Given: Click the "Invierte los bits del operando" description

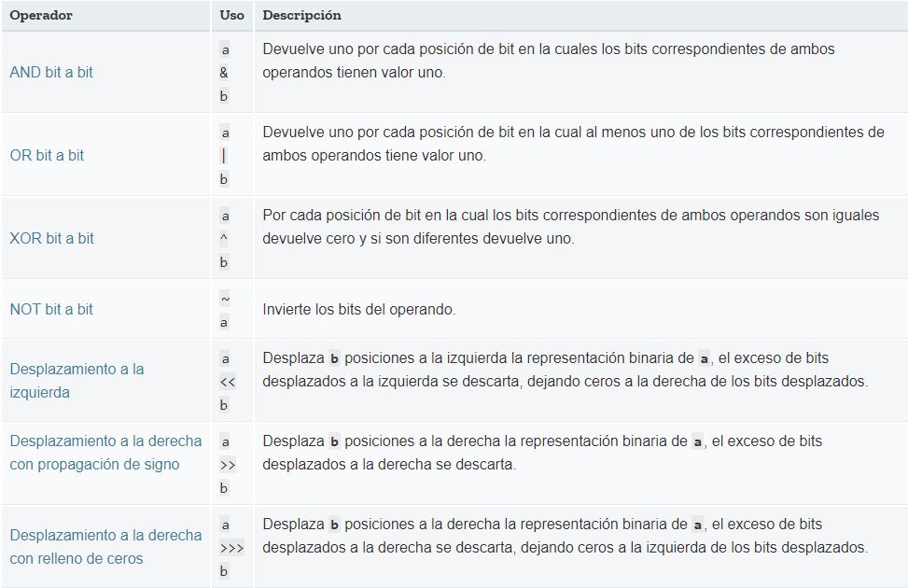Looking at the screenshot, I should (x=358, y=309).
